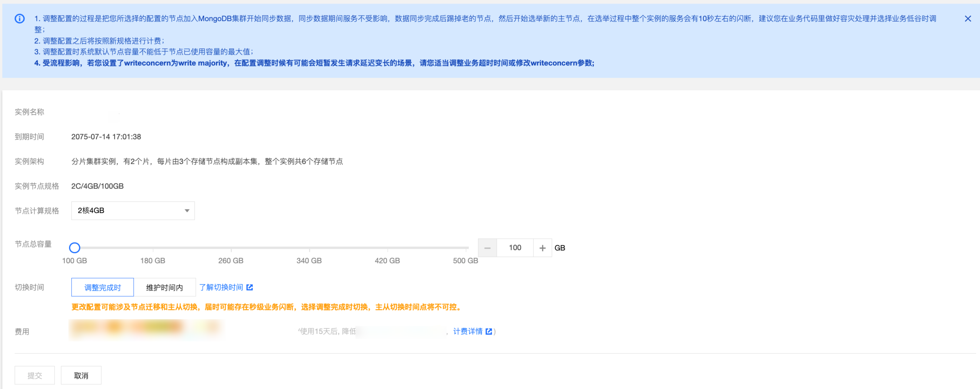980x389 pixels.
Task: Click external link icon beside 计费详情
Action: tap(489, 332)
